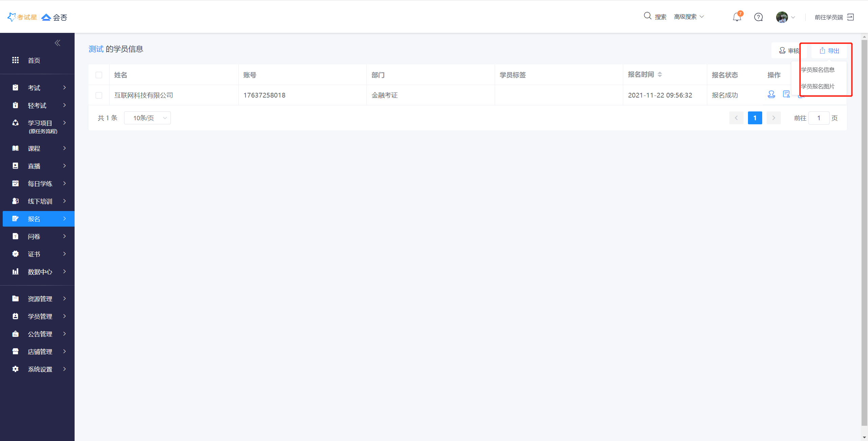Expand the 考试 sidebar menu
This screenshot has width=868, height=441.
tap(37, 88)
